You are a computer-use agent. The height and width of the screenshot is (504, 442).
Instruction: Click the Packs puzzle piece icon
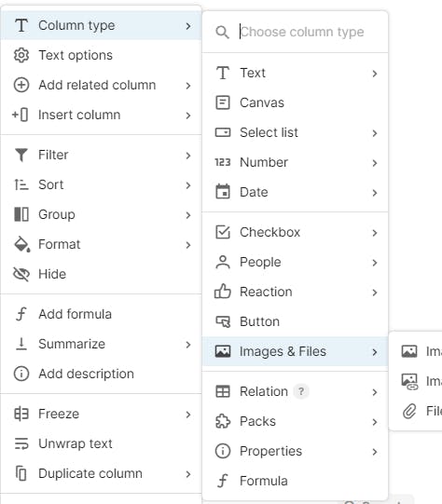[x=223, y=421]
